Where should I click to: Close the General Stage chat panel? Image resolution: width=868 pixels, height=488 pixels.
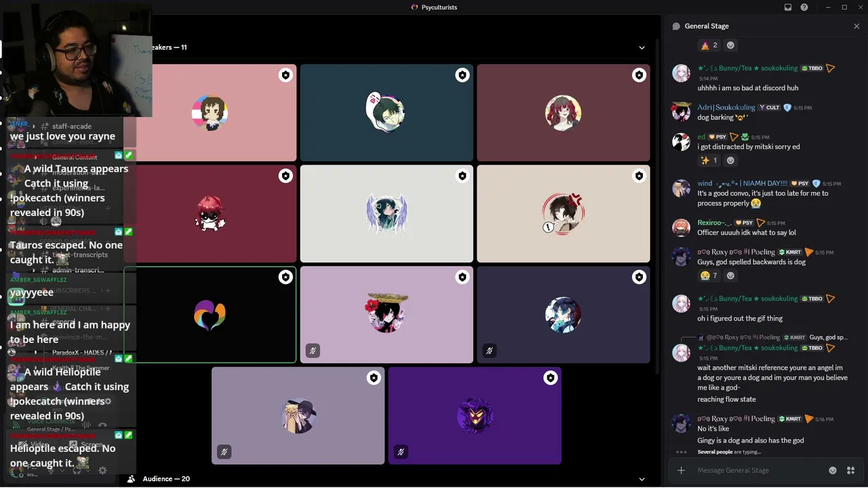click(x=856, y=26)
